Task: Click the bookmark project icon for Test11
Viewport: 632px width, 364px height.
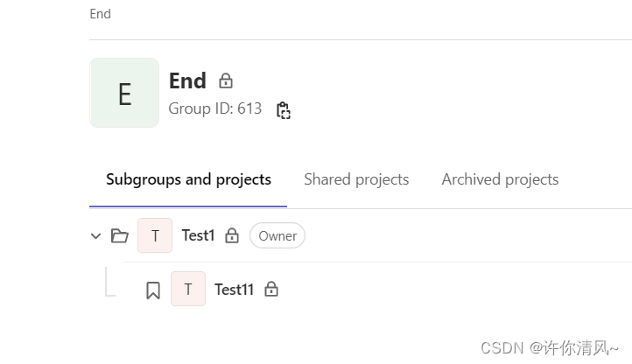Action: pos(153,290)
